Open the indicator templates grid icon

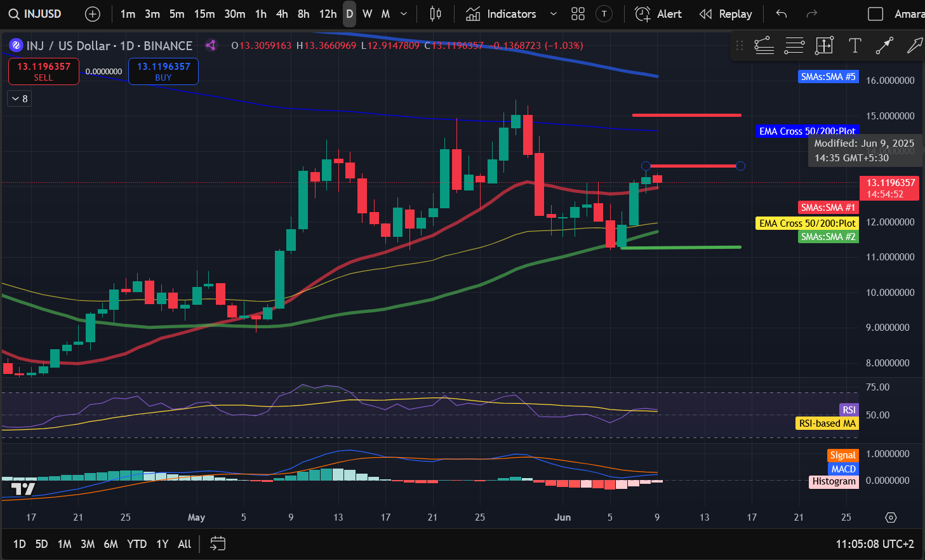(578, 14)
